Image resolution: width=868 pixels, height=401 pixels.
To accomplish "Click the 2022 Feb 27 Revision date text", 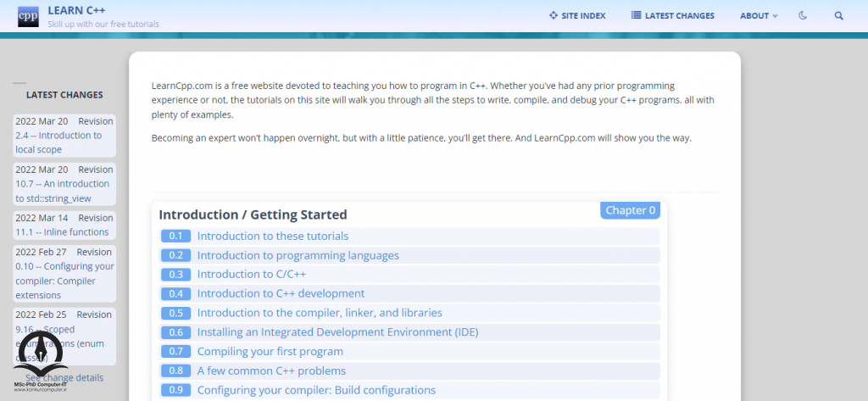I will coord(64,252).
